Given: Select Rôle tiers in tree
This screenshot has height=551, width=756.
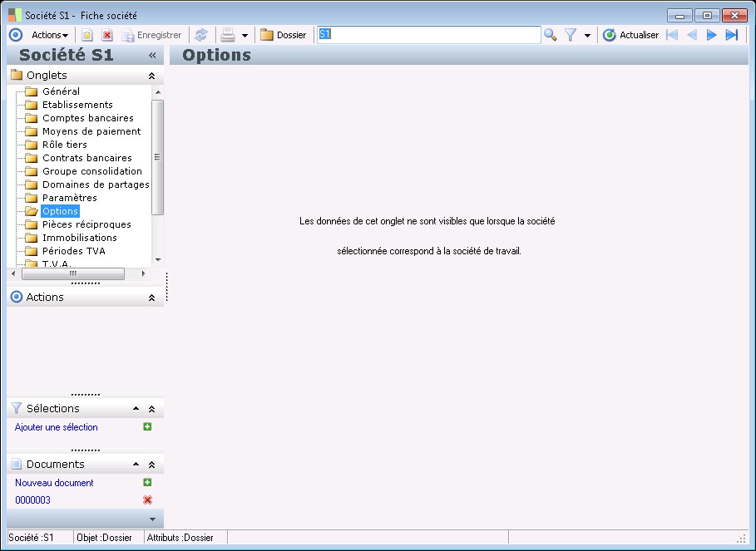Looking at the screenshot, I should pyautogui.click(x=65, y=145).
